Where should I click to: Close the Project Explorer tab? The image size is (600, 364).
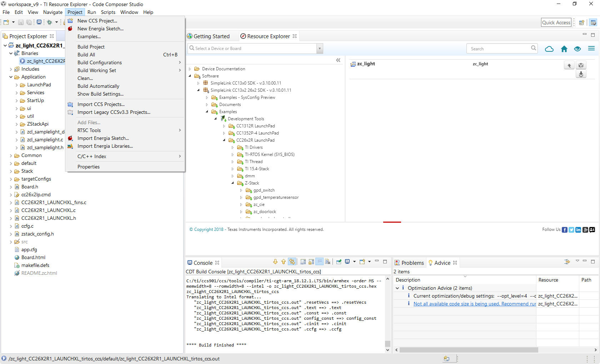(52, 36)
